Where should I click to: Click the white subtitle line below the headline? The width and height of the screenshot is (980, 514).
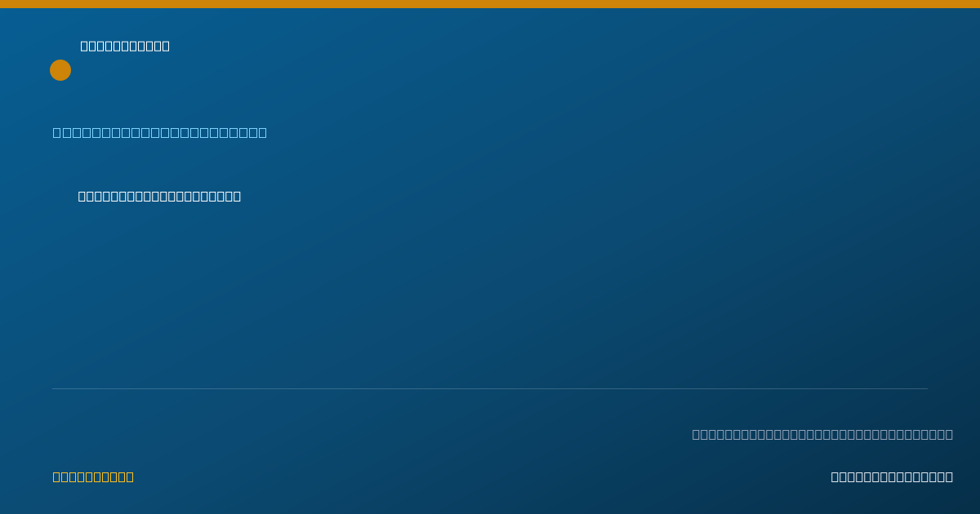coord(159,196)
